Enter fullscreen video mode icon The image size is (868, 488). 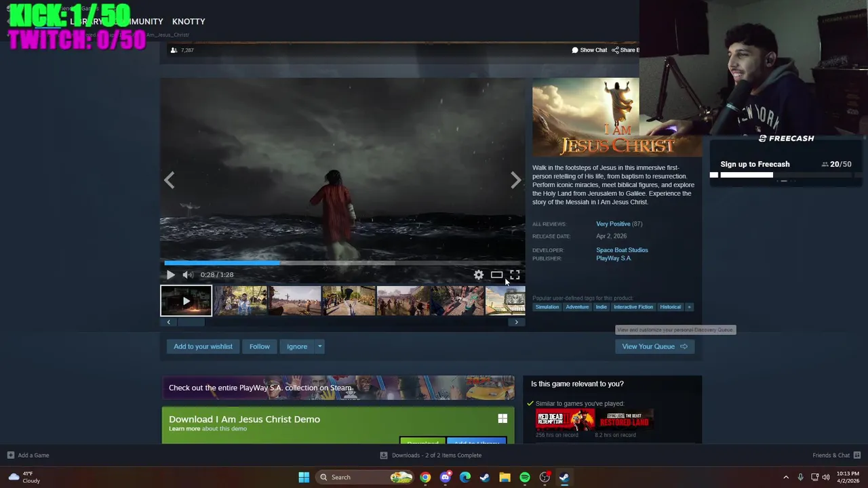click(515, 274)
